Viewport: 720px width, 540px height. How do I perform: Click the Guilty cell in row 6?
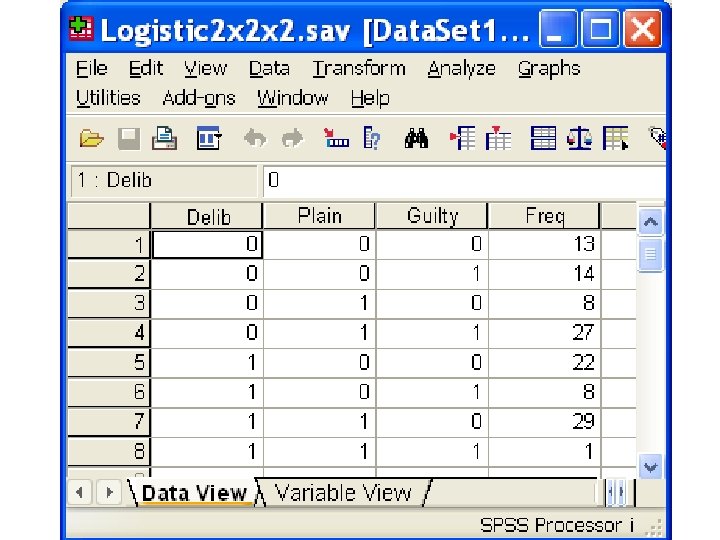tap(432, 392)
